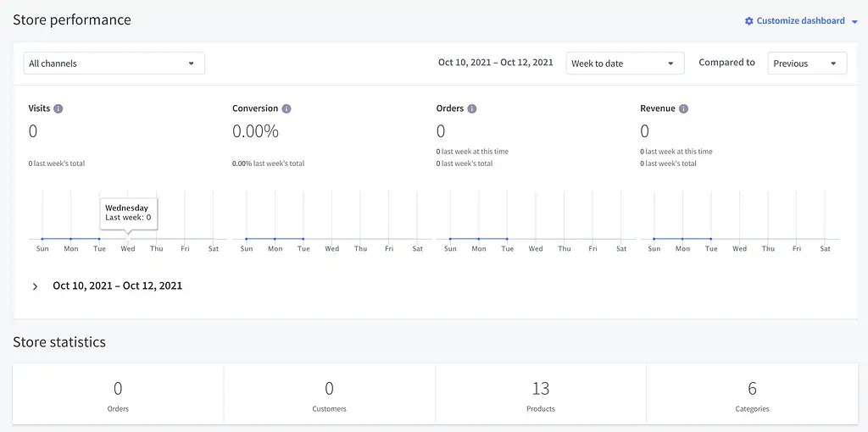
Task: Open the Week to date dropdown
Action: click(x=625, y=64)
